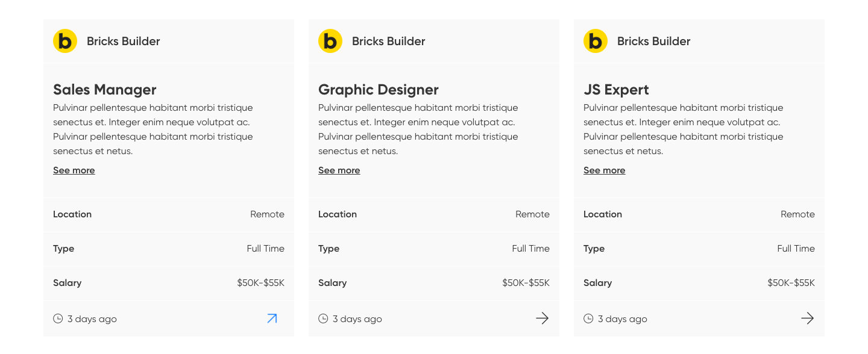Image resolution: width=868 pixels, height=354 pixels.
Task: Open the Graphic Designer job title
Action: [378, 90]
